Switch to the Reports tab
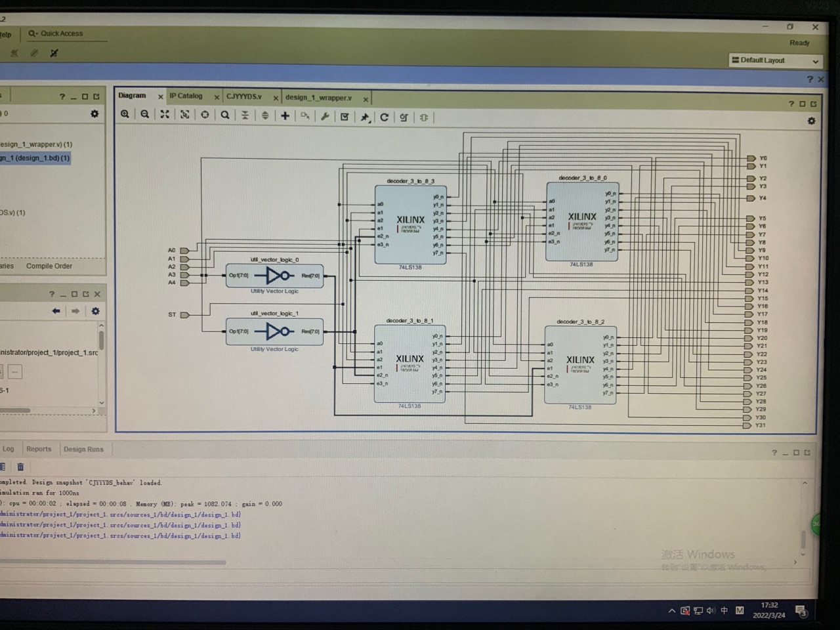 coord(39,449)
